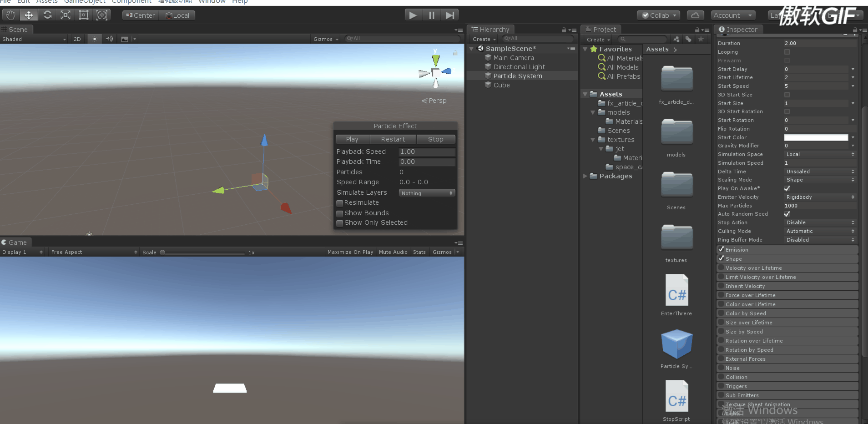868x424 pixels.
Task: Click the scene orientation gizmo
Action: pos(435,71)
